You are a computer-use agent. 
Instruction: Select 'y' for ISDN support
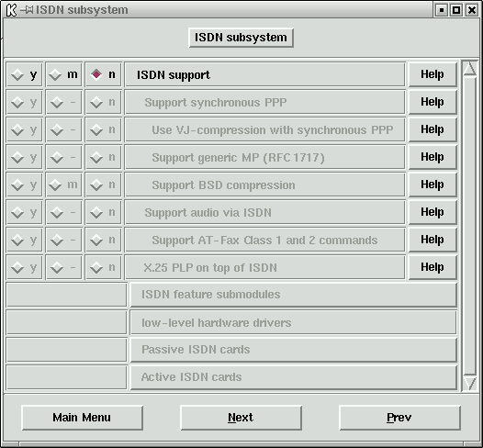pos(25,74)
